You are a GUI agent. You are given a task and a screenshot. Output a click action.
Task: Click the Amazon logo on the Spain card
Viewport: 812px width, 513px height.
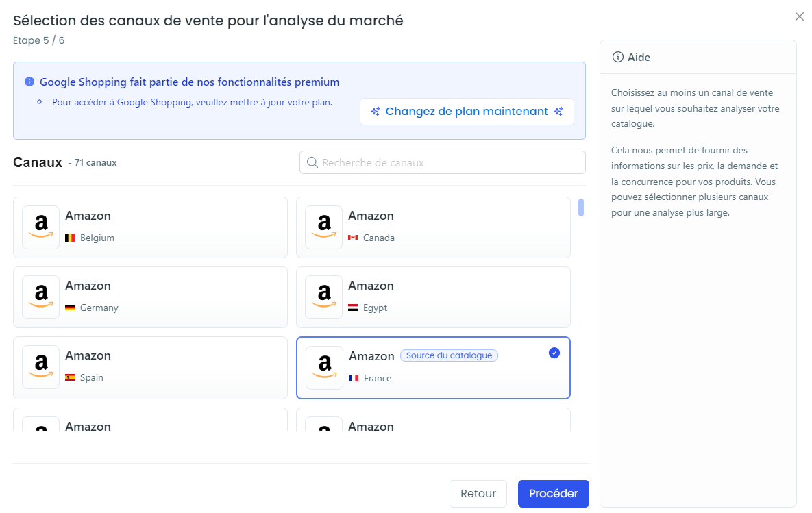coord(41,368)
